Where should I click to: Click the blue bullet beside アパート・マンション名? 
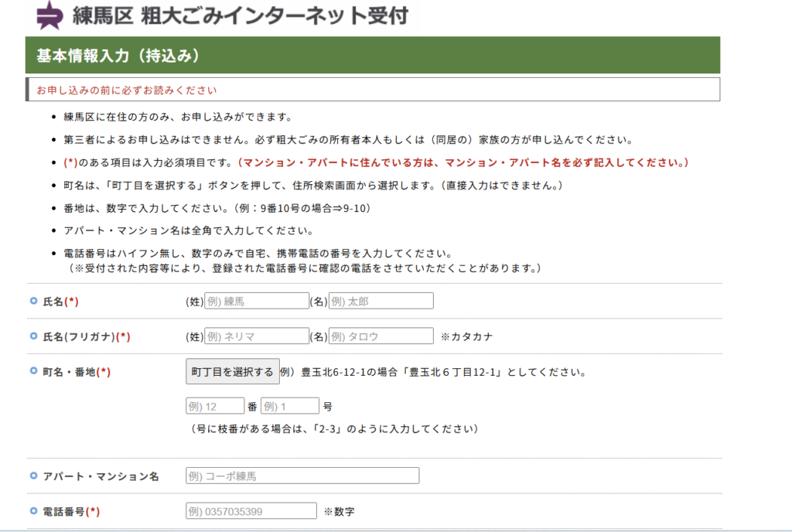click(33, 476)
